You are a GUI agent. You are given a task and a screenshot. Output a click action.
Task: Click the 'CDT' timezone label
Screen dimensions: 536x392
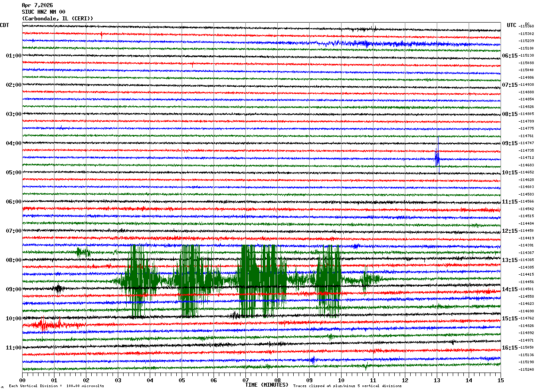pyautogui.click(x=4, y=25)
